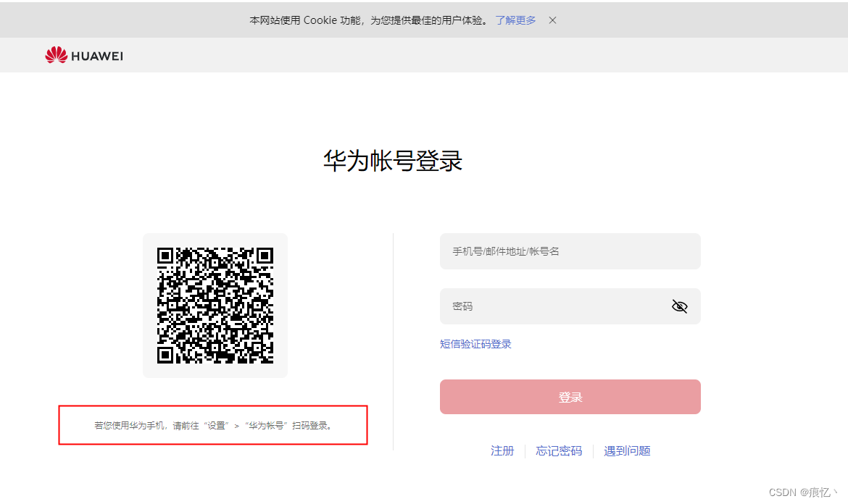This screenshot has width=848, height=504.
Task: Toggle password visibility eye icon
Action: click(679, 306)
